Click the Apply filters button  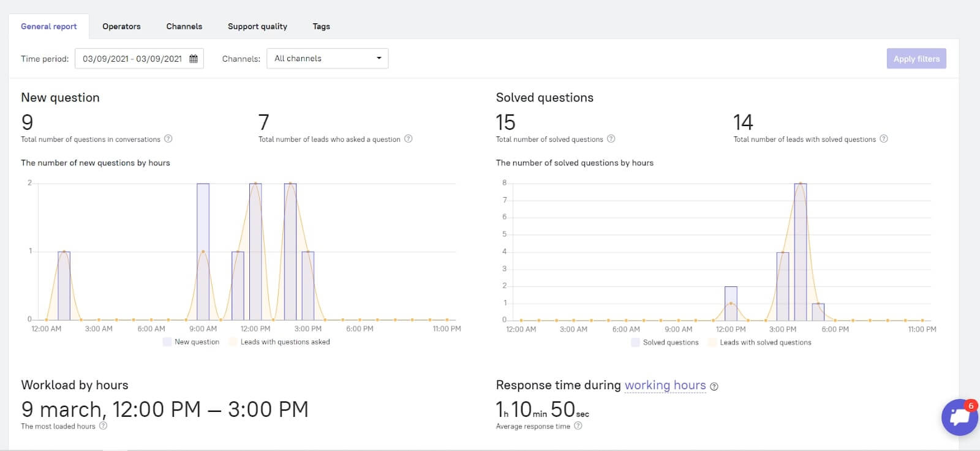916,59
